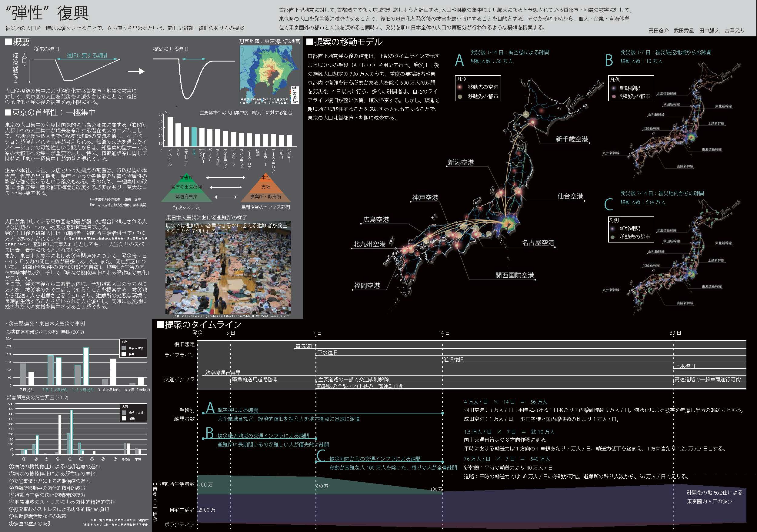Click the 移動先の空港 legend dot in map A

click(x=460, y=87)
